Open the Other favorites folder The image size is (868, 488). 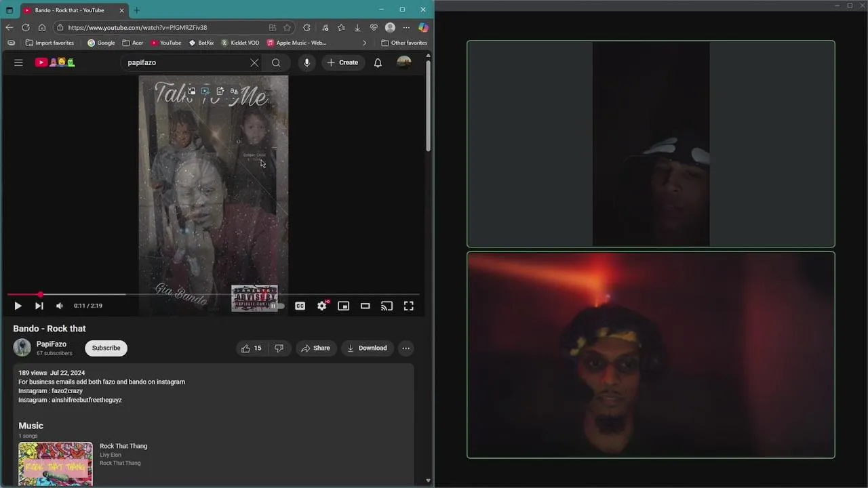404,43
